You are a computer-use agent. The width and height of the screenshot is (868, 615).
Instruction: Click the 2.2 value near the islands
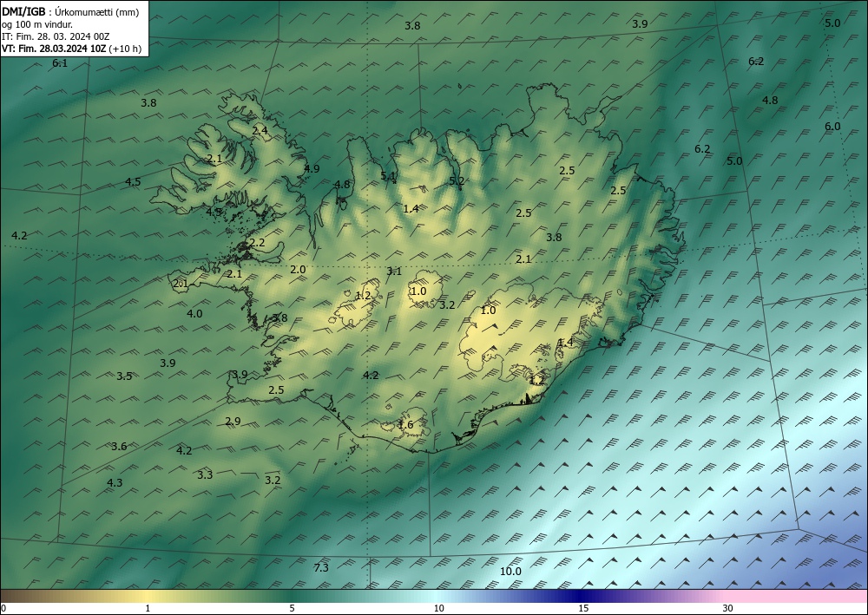(258, 242)
